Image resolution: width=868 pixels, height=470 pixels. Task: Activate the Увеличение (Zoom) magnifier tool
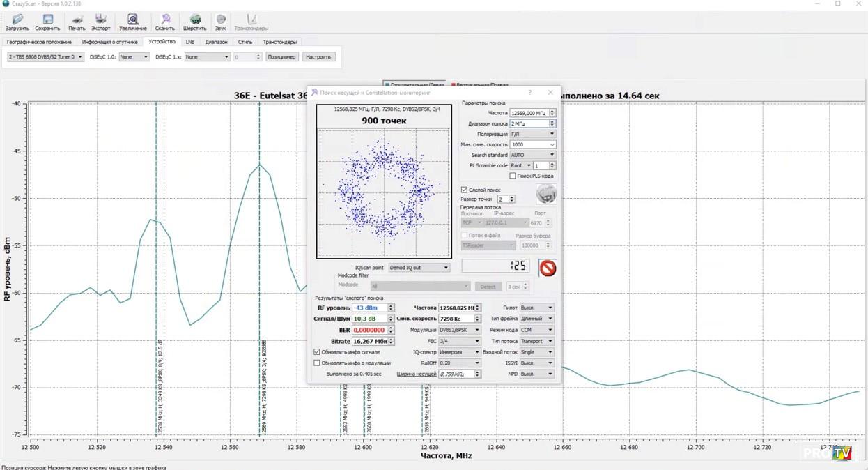[132, 22]
